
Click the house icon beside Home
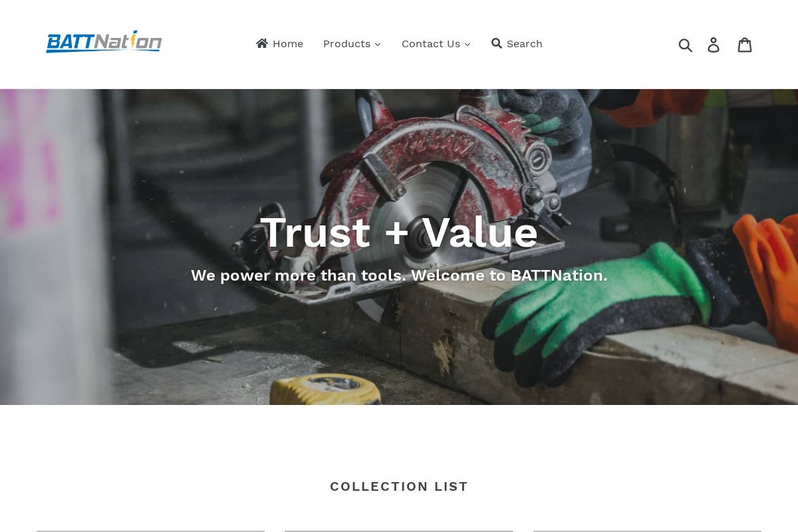pyautogui.click(x=262, y=43)
